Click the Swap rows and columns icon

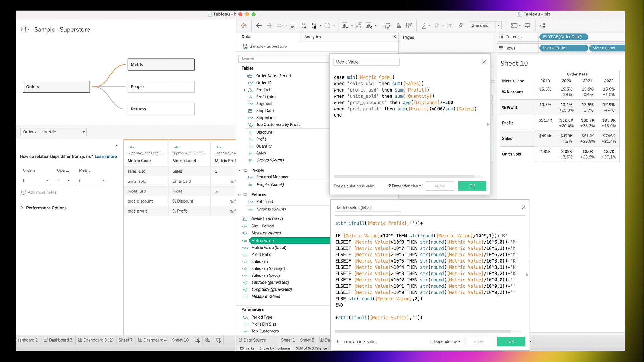click(x=387, y=26)
